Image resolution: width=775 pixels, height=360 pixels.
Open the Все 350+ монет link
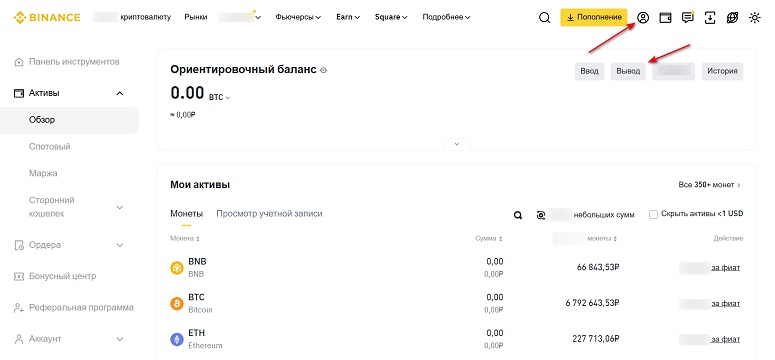710,184
